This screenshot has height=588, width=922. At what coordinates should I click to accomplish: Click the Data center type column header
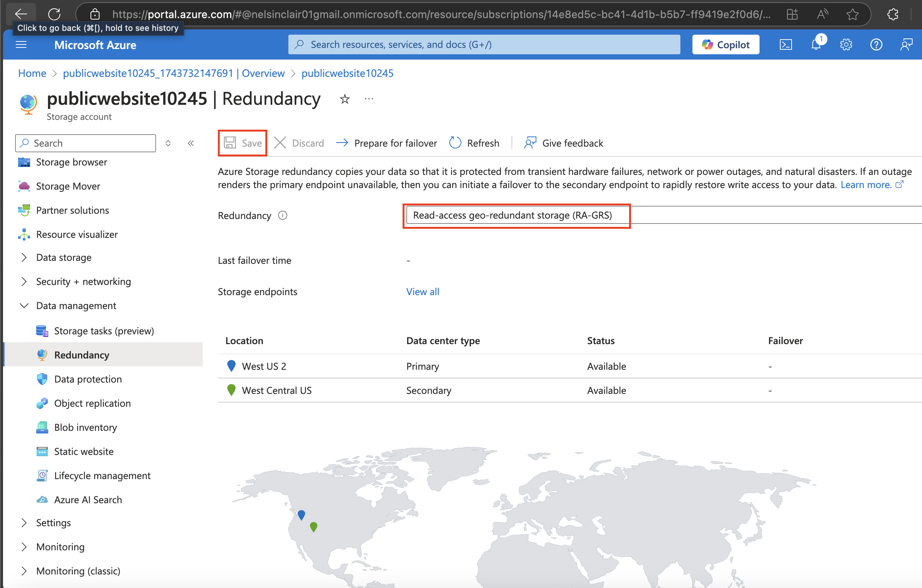pos(443,341)
